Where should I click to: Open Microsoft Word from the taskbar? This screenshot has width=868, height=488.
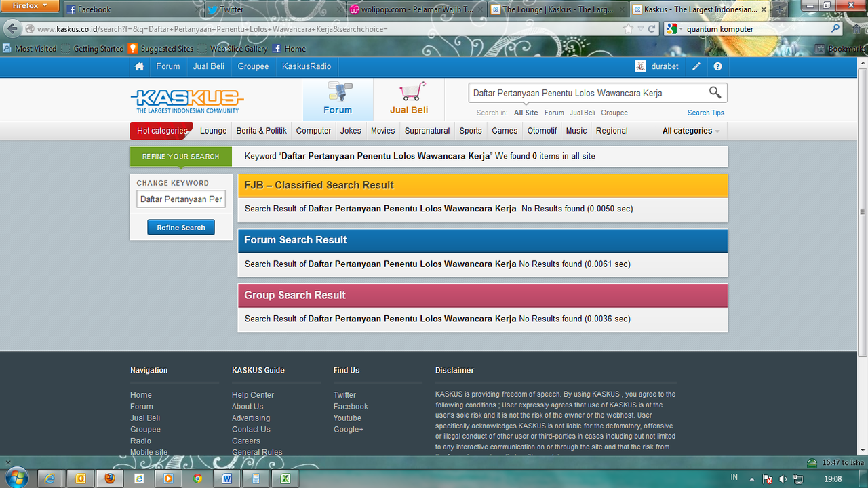click(x=226, y=478)
